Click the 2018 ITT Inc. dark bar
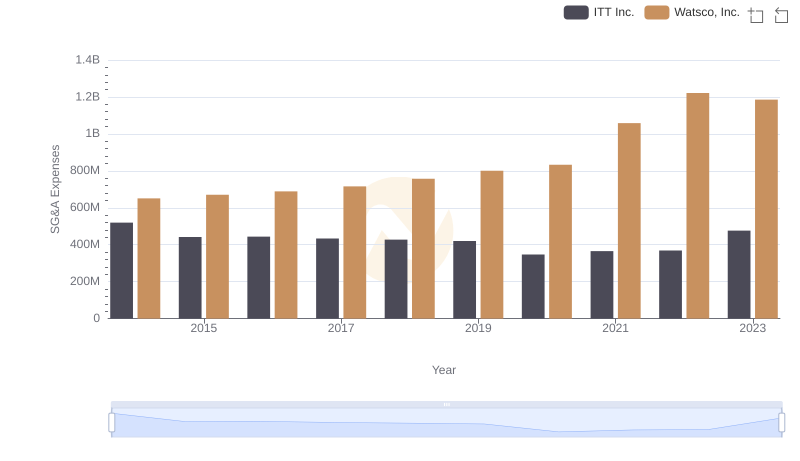Screen dimensions: 800x461 tap(396, 279)
